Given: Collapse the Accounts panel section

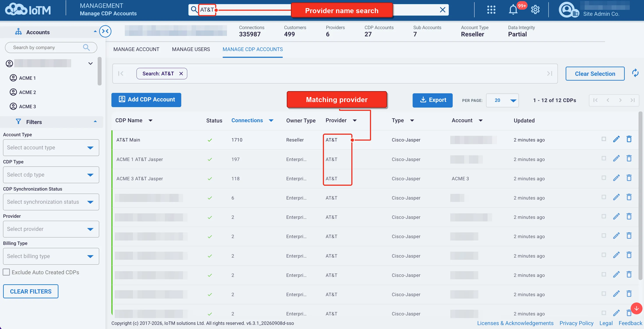Looking at the screenshot, I should pyautogui.click(x=95, y=32).
